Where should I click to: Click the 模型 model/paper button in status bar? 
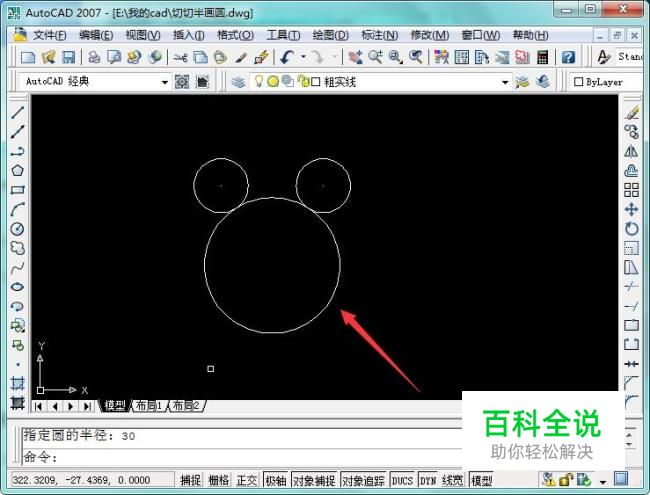coord(481,480)
